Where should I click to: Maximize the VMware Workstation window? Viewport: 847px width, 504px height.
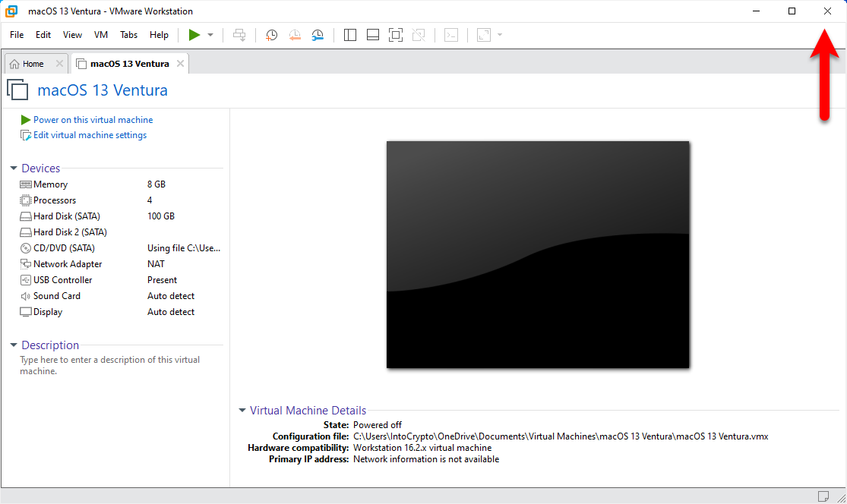click(792, 11)
